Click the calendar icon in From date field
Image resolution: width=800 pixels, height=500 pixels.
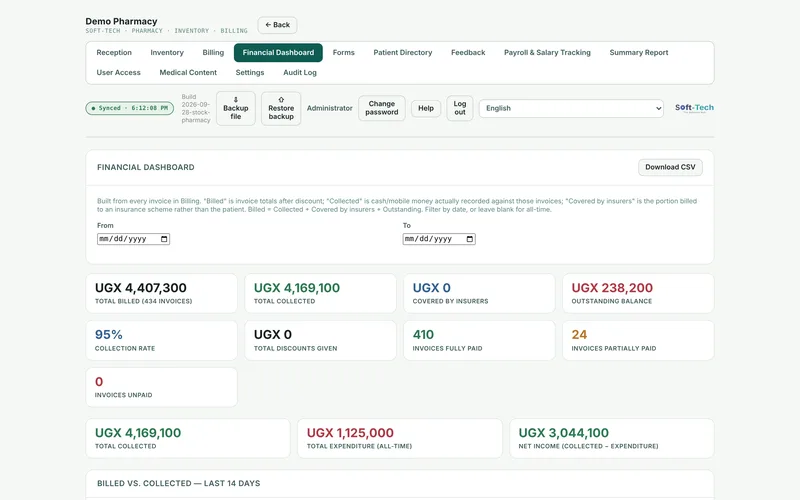coord(164,239)
